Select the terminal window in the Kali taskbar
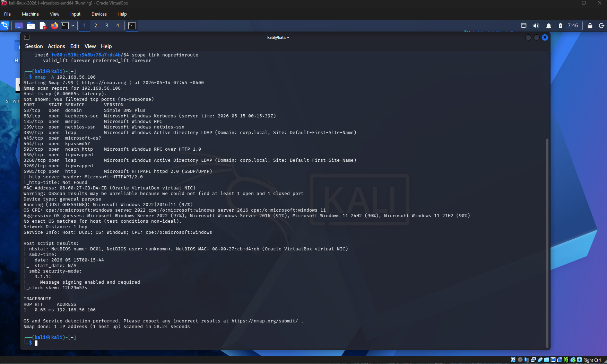The image size is (607, 364). [x=132, y=26]
